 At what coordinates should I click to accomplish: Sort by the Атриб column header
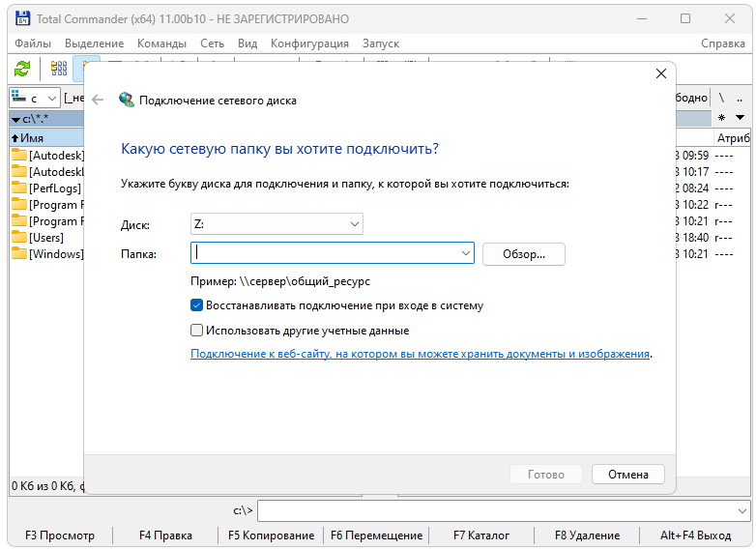(x=733, y=138)
